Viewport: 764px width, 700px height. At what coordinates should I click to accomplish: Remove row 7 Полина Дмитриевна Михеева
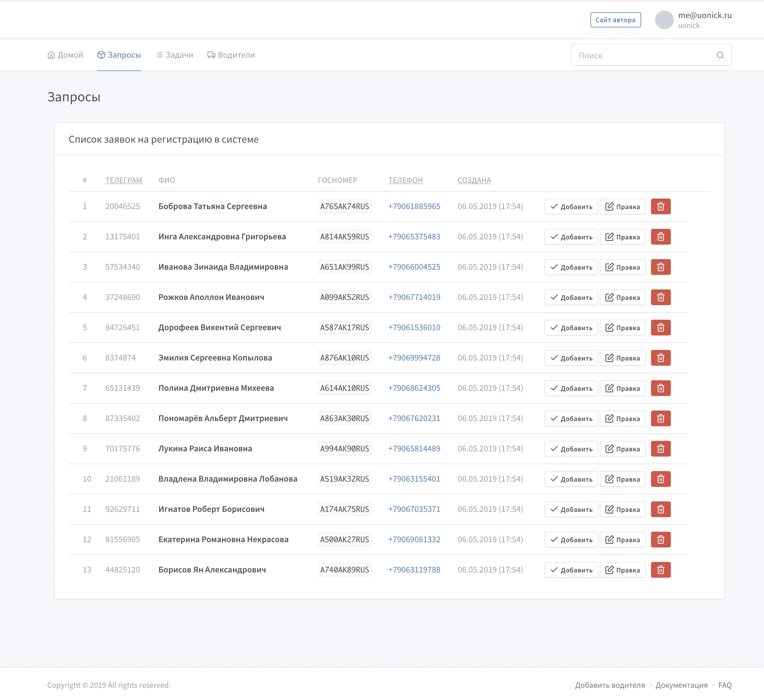660,388
